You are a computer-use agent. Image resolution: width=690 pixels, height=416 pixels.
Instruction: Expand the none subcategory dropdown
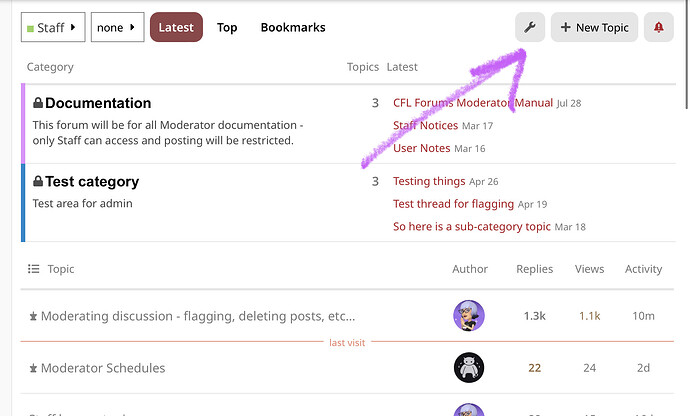(x=117, y=27)
